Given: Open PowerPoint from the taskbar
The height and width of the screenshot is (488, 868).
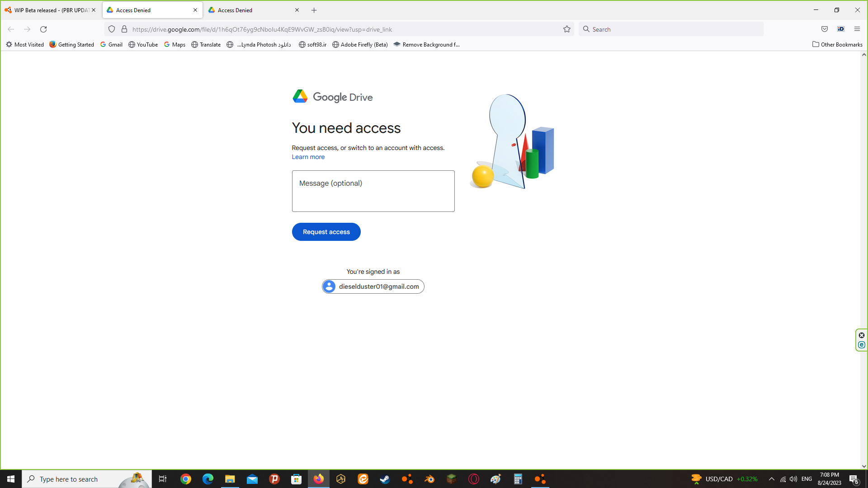Looking at the screenshot, I should pyautogui.click(x=274, y=479).
